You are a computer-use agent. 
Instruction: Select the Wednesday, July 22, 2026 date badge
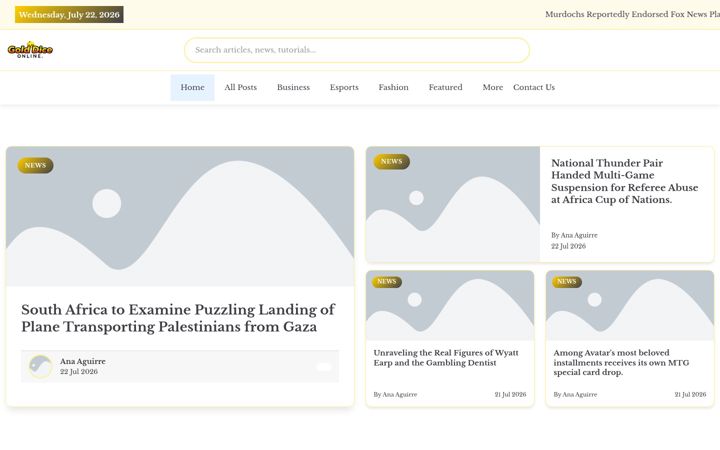tap(69, 15)
